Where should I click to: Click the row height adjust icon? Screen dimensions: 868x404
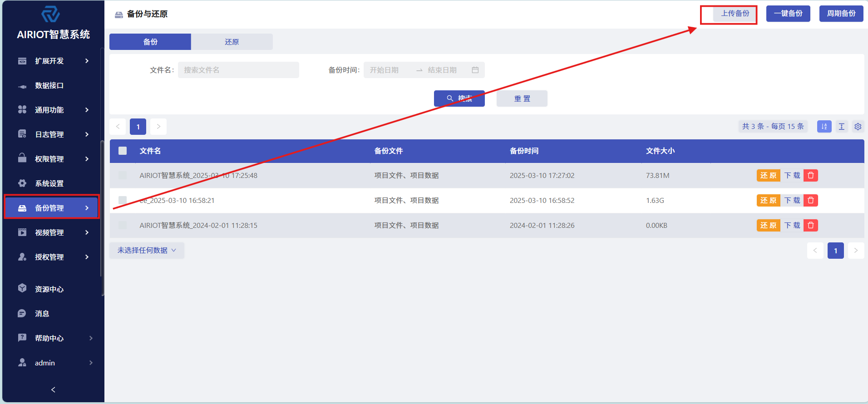(x=841, y=127)
